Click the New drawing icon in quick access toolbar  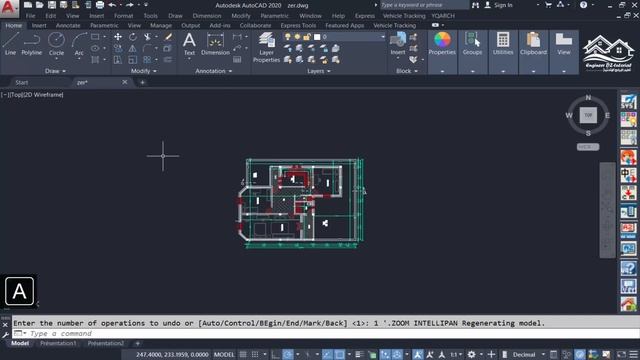pos(28,5)
